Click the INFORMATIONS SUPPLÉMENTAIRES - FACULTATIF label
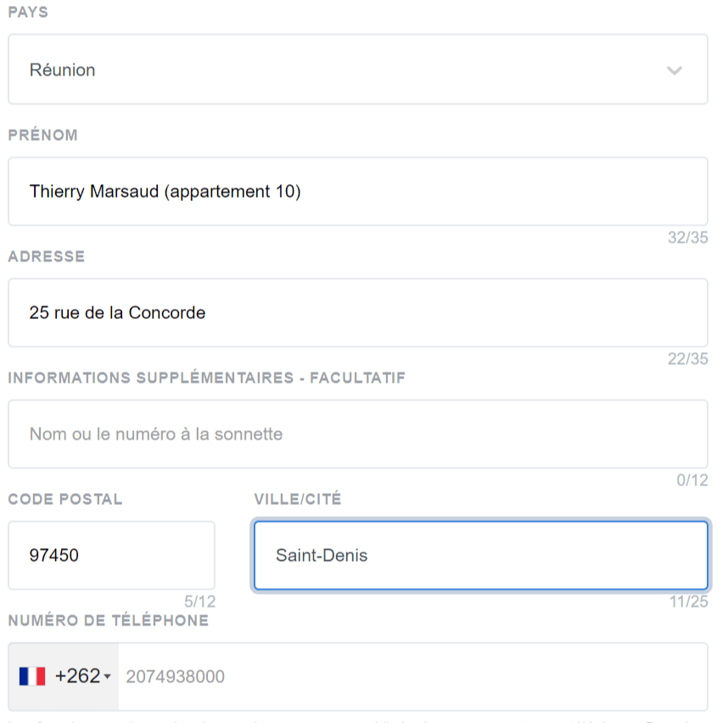 pos(207,378)
